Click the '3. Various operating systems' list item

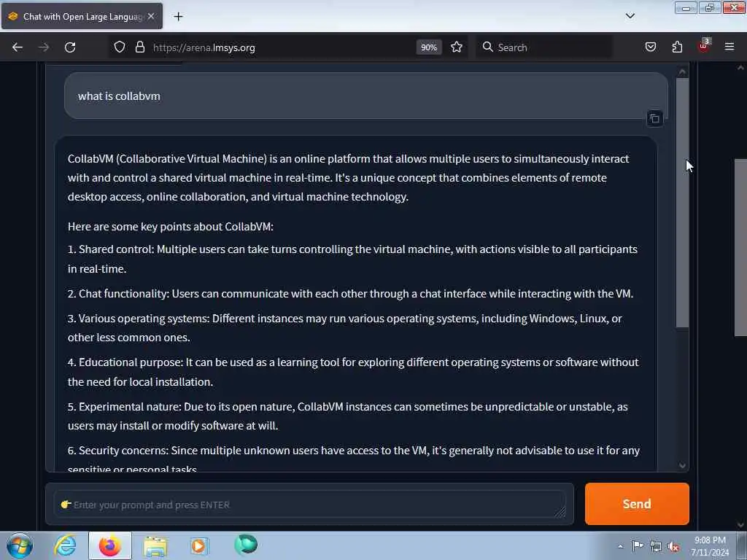[x=345, y=327]
